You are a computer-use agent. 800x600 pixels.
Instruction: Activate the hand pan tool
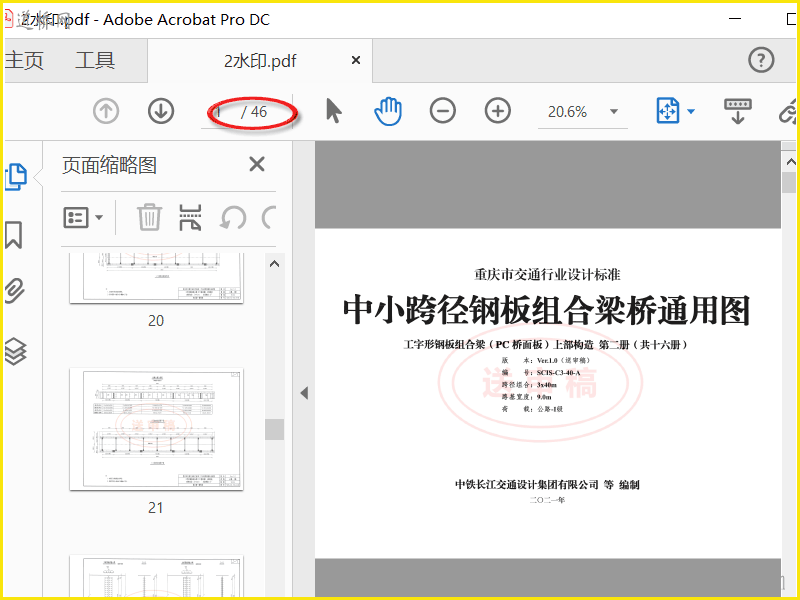[x=388, y=111]
